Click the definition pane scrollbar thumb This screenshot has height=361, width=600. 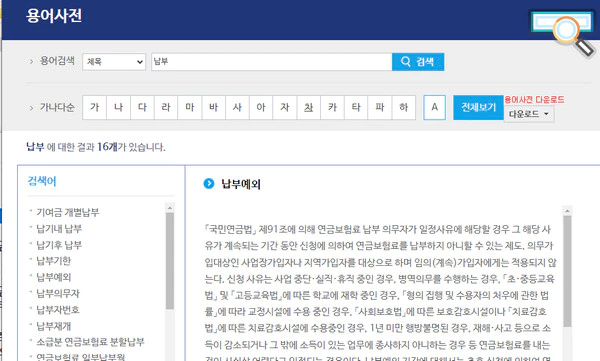point(567,271)
